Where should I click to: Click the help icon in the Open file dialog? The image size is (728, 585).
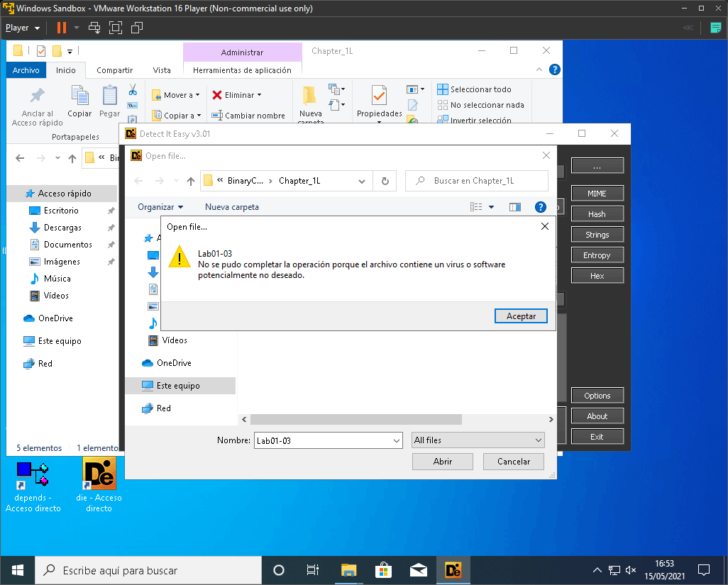[541, 207]
